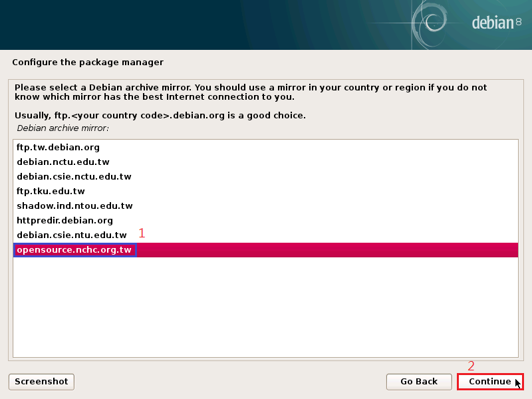Click the Continue button
This screenshot has height=399, width=532.
click(x=490, y=382)
